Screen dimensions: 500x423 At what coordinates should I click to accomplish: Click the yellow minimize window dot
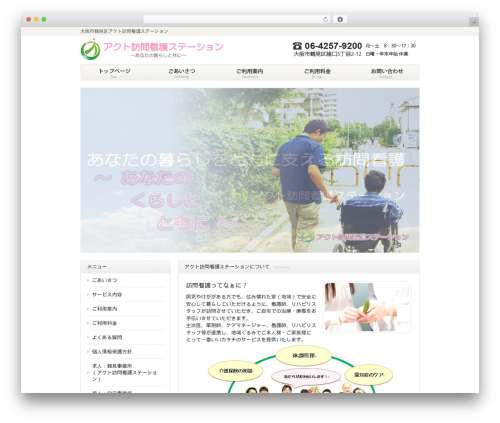tap(36, 19)
